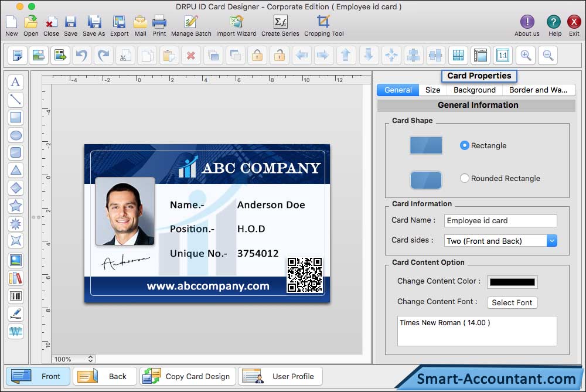The width and height of the screenshot is (586, 392).
Task: Show the Back side of card
Action: tap(105, 376)
